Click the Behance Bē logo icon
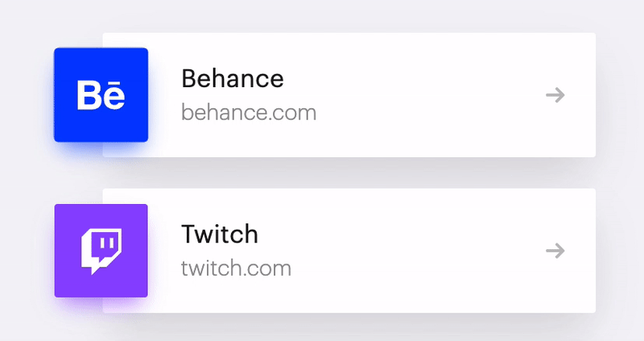Image resolution: width=644 pixels, height=341 pixels. [x=101, y=95]
